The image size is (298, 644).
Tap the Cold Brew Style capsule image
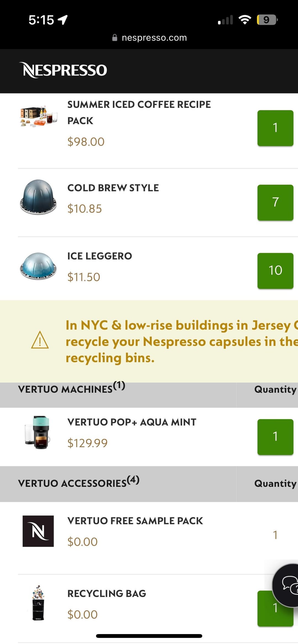(38, 197)
